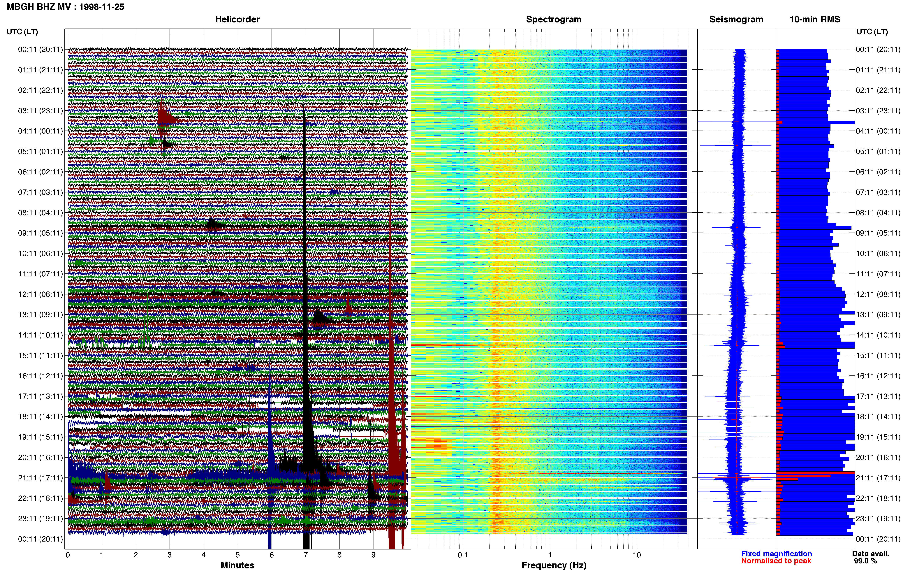The height and width of the screenshot is (578, 924).
Task: Click "08:11 (04:11)" on the Helicorder axis
Action: click(x=41, y=212)
